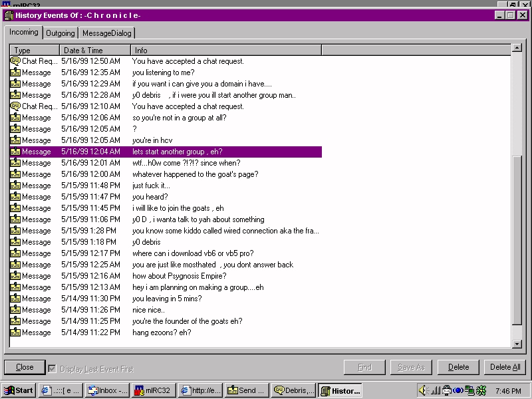Click the volume speaker icon in system tray
The height and width of the screenshot is (399, 532).
tap(423, 390)
